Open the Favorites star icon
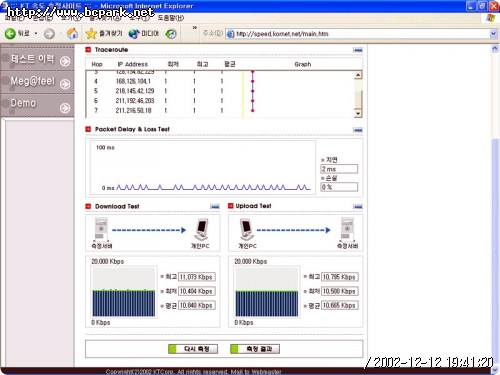 [91, 33]
